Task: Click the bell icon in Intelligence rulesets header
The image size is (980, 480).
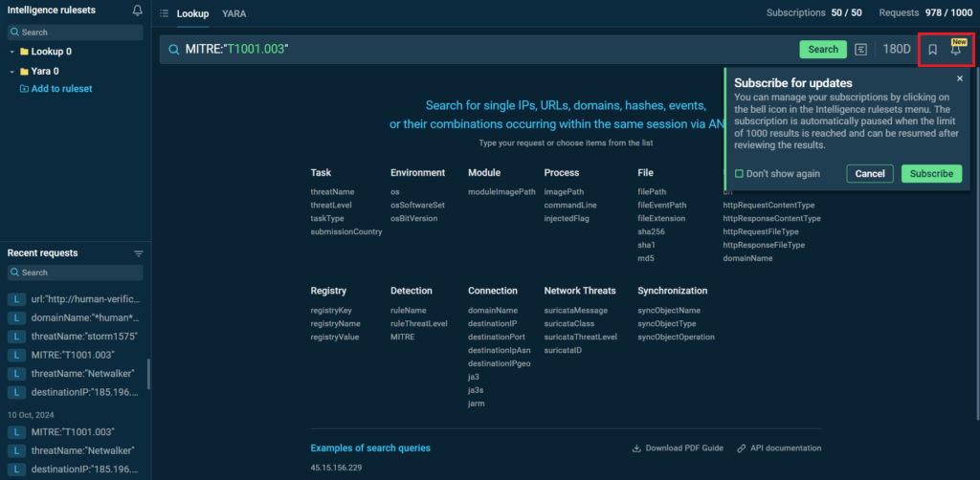Action: point(138,11)
